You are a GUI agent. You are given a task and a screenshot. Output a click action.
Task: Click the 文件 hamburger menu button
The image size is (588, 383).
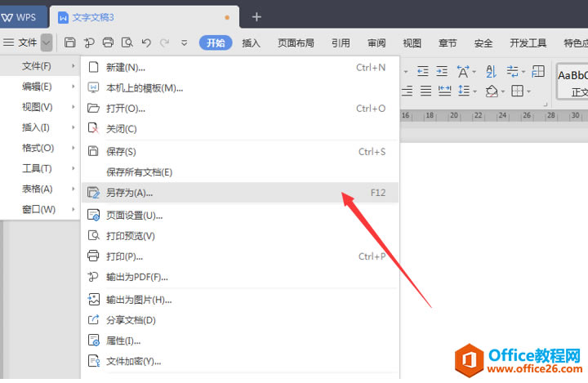[20, 42]
